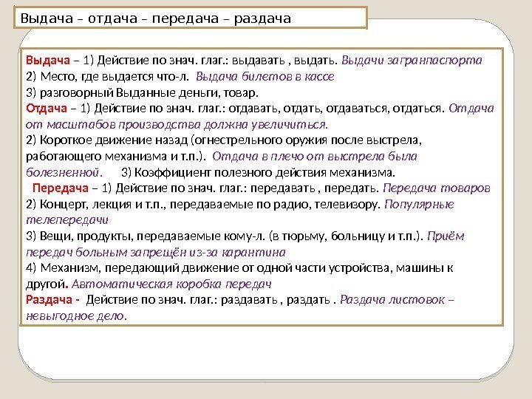Image resolution: width=532 pixels, height=399 pixels.
Task: Click line 'Концерт, лекция и т.п., передаваемые по радио'
Action: [175, 205]
